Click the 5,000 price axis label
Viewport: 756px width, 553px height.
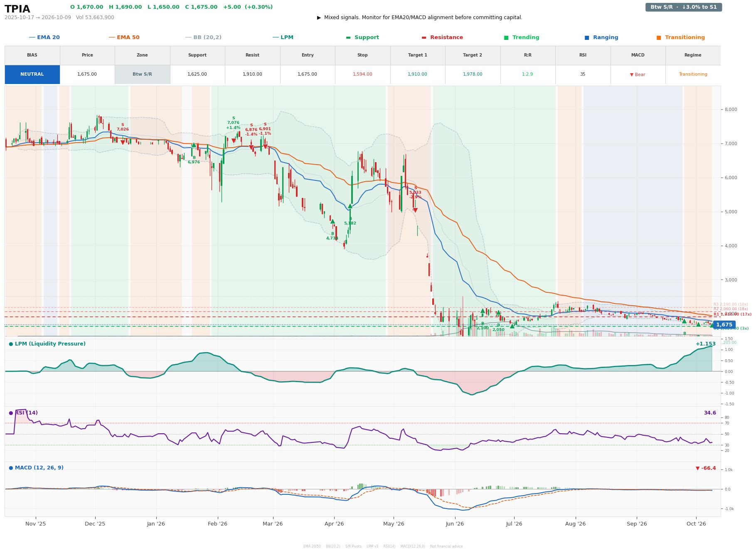(731, 212)
